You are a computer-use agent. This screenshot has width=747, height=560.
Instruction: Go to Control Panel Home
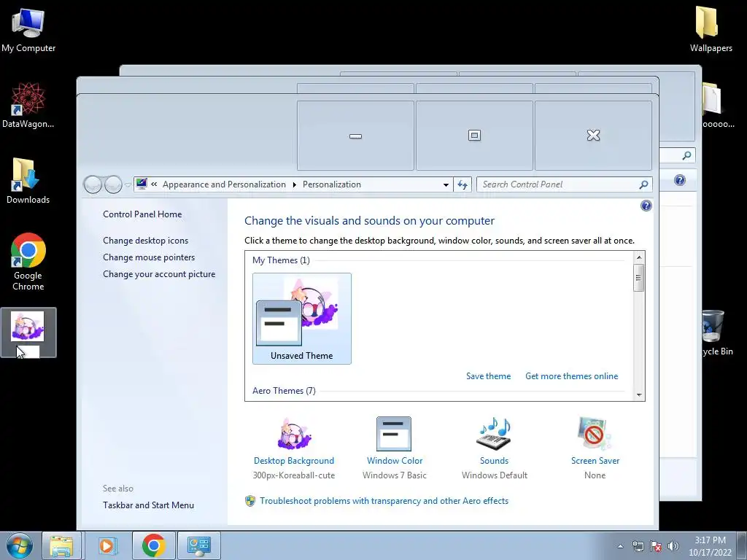(142, 214)
